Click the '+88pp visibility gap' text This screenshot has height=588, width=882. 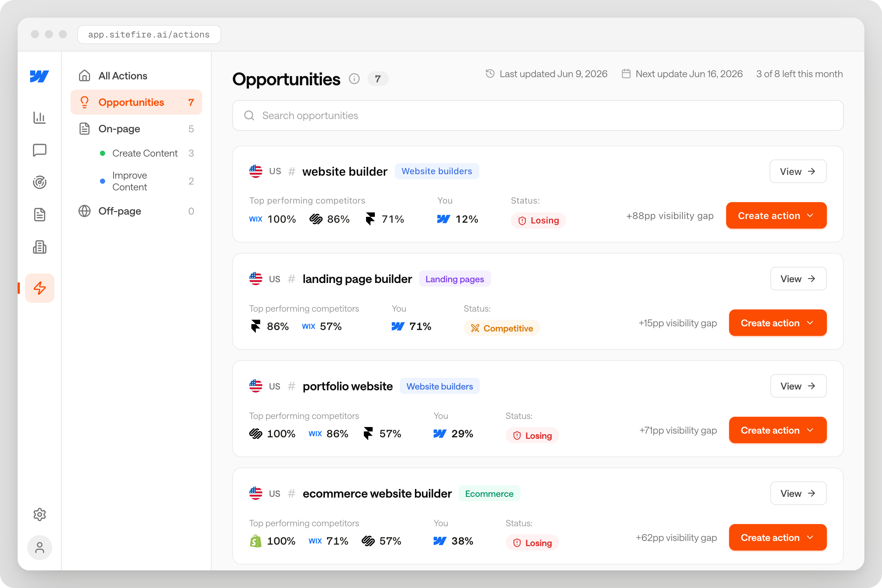pyautogui.click(x=670, y=216)
